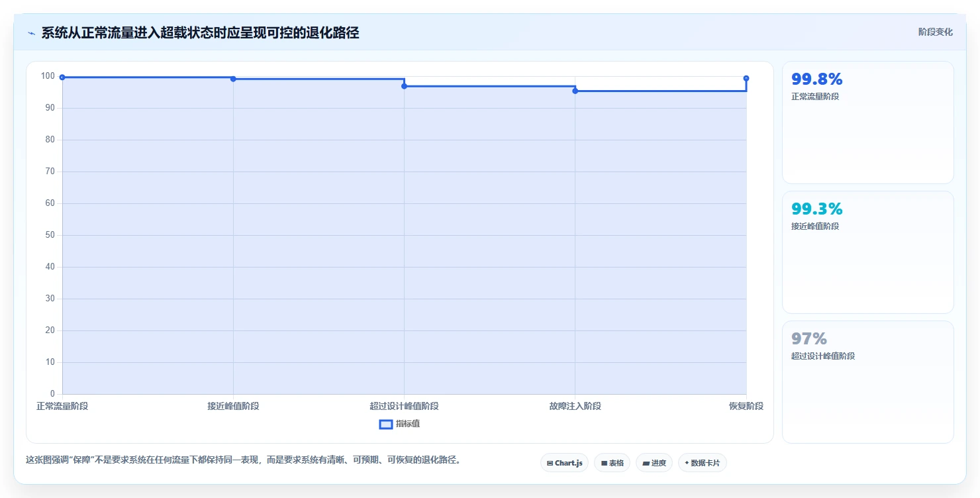Select the 数据卡片 tag

[703, 463]
